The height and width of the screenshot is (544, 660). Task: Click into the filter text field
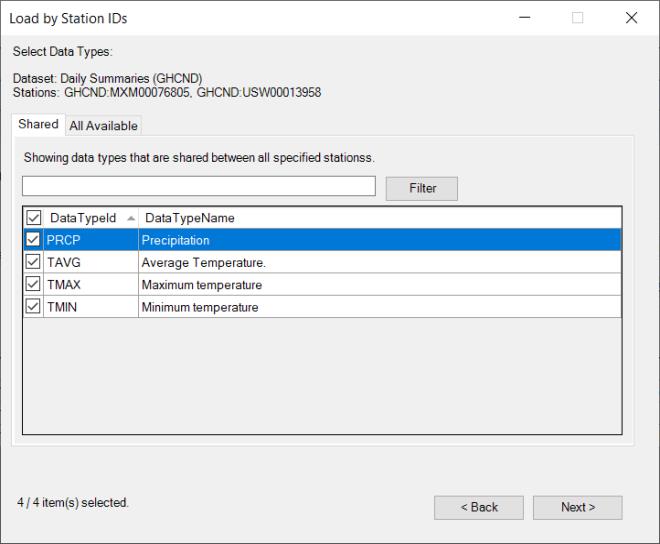pos(198,187)
